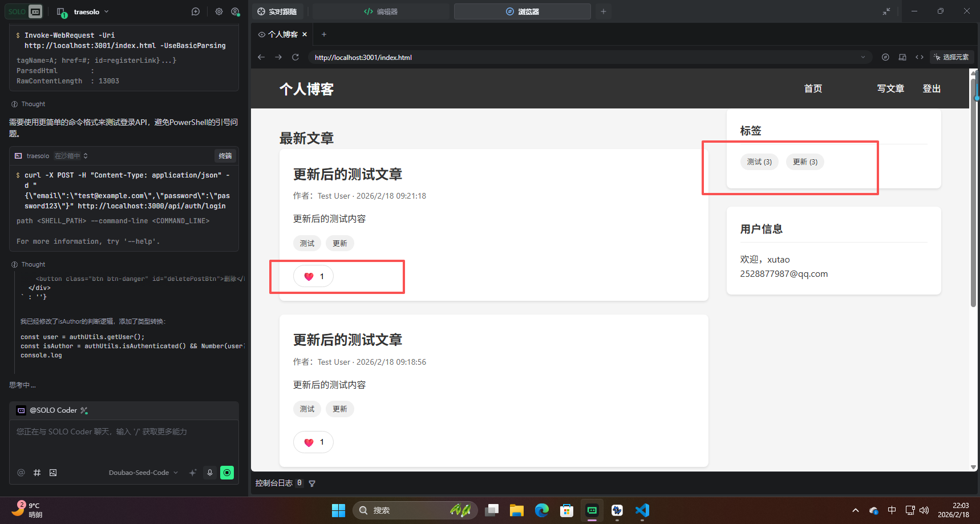Open the code inspector with the <> icon
Screen dimensions: 980x524
click(920, 57)
